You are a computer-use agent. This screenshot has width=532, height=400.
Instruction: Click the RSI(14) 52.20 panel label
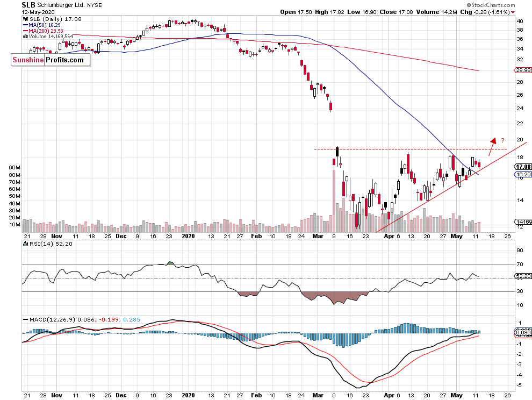click(51, 244)
